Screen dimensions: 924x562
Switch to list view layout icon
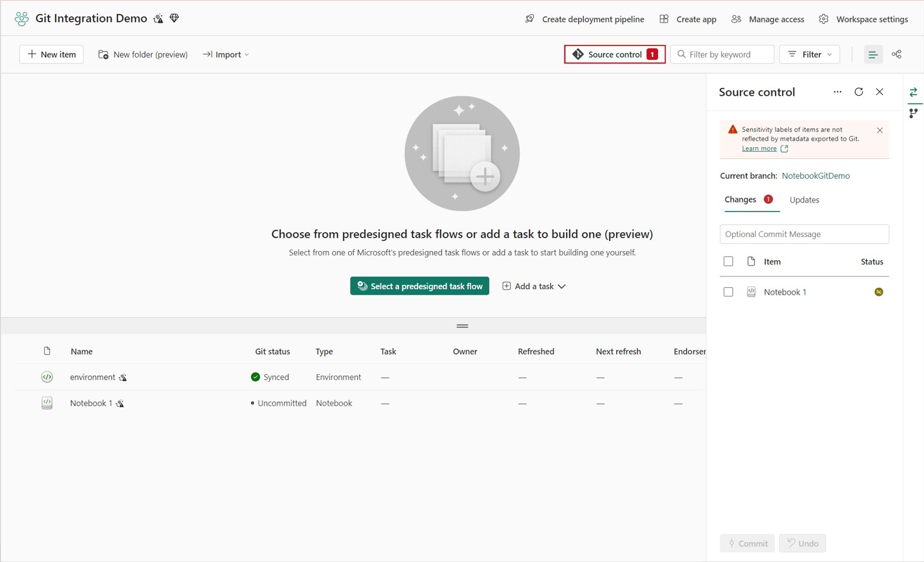(x=873, y=55)
